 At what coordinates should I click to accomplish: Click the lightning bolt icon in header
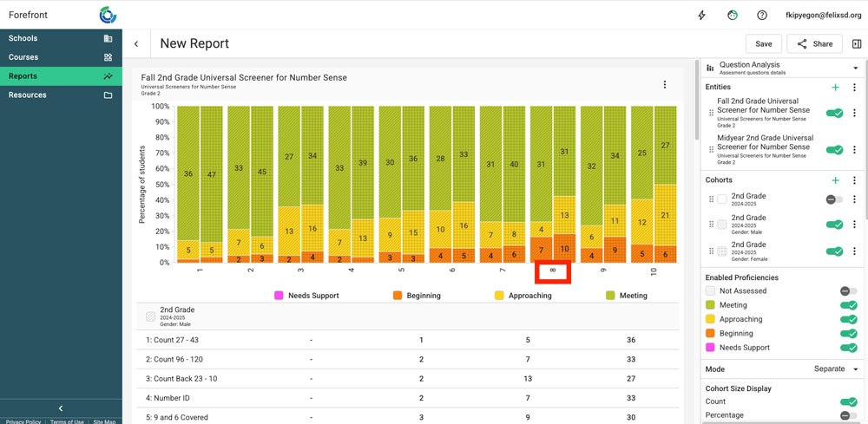point(701,16)
